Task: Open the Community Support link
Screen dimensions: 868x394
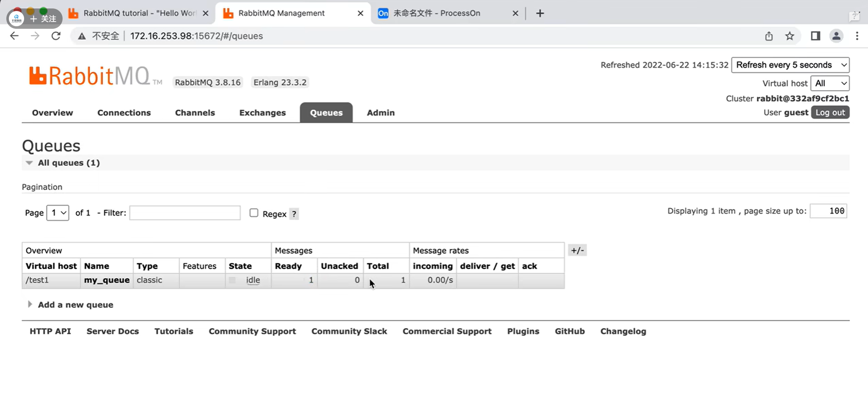Action: 252,331
